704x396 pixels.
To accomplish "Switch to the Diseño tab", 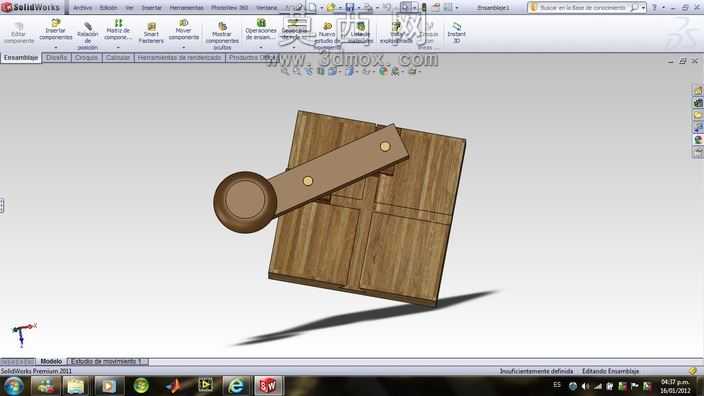I will (x=57, y=57).
